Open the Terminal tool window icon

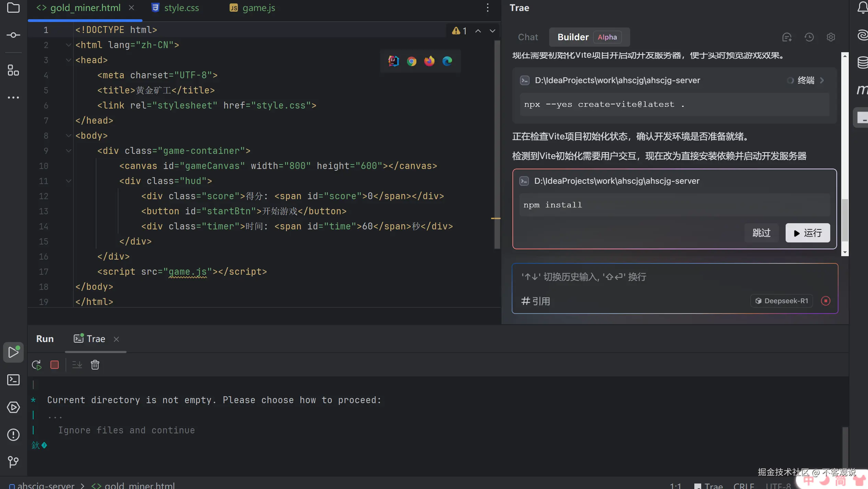tap(13, 380)
